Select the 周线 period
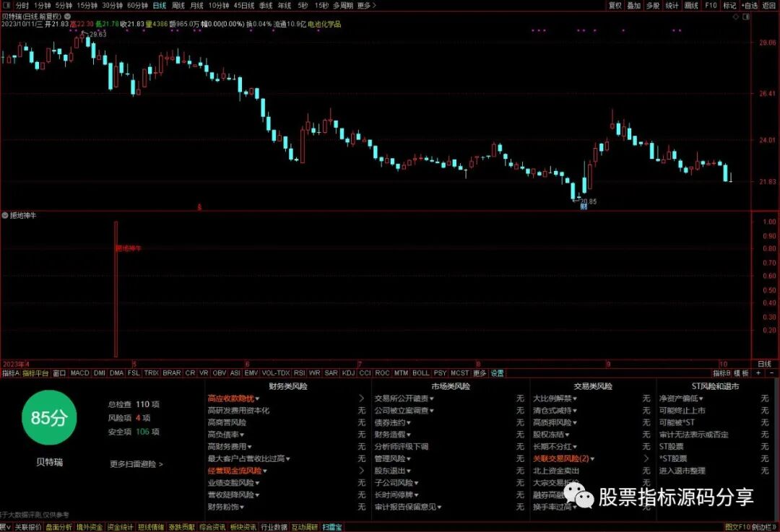 pos(178,6)
